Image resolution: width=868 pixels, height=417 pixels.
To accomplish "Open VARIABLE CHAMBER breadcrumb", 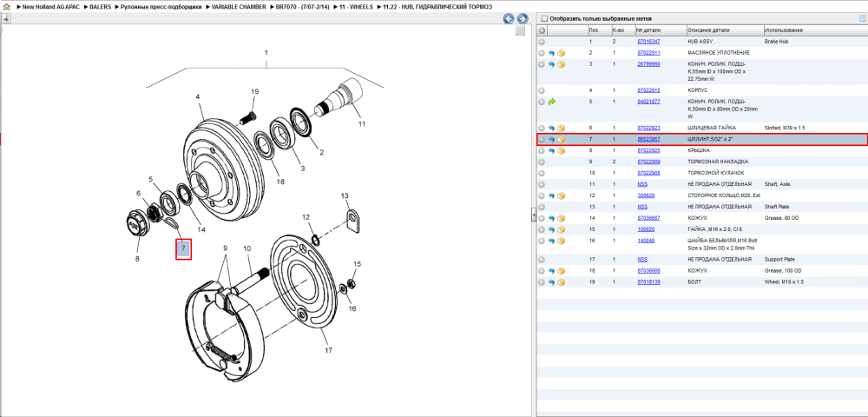I will click(239, 7).
